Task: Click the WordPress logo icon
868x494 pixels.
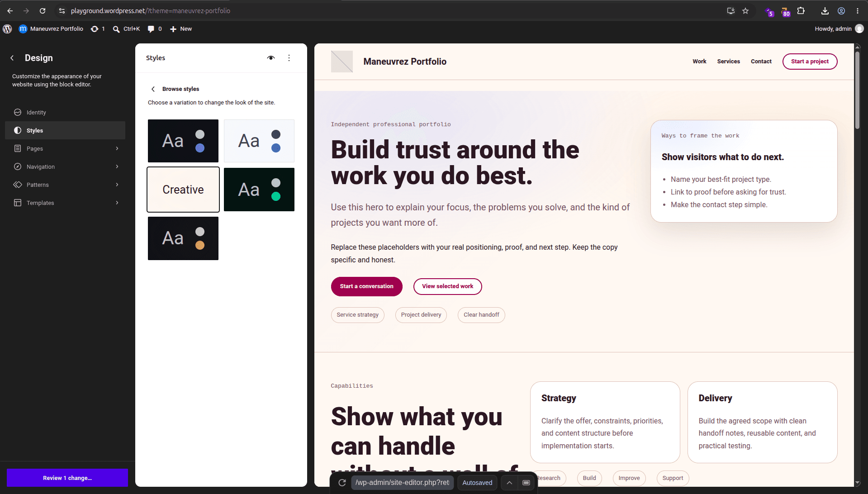Action: click(x=7, y=29)
